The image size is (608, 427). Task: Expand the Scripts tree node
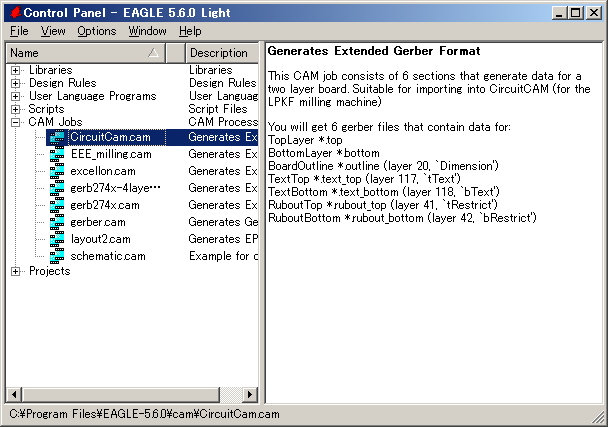pyautogui.click(x=15, y=109)
